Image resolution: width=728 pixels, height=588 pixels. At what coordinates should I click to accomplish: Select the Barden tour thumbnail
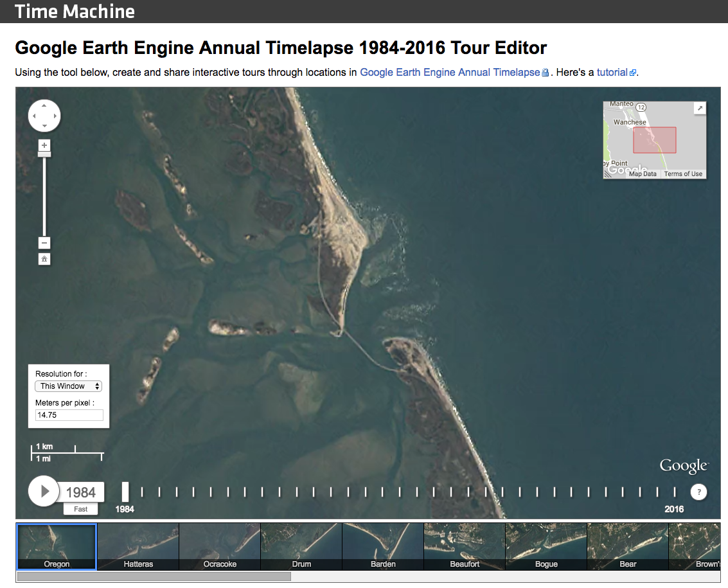pos(383,547)
